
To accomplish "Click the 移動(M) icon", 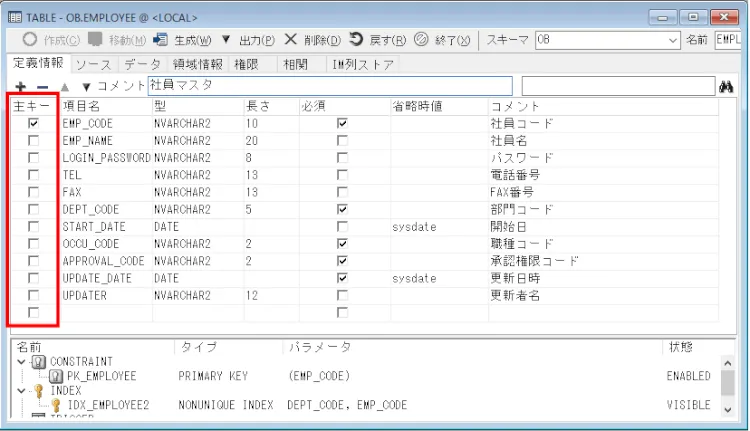I will [x=95, y=39].
